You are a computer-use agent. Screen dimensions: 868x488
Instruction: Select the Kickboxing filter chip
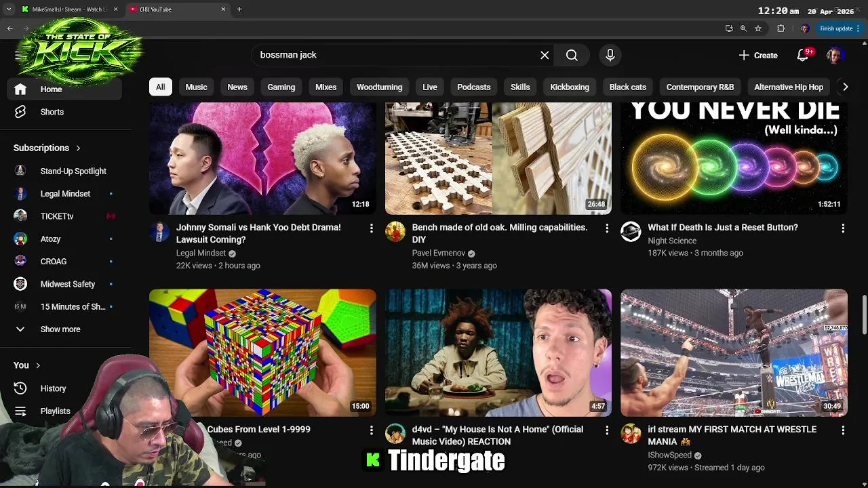(570, 87)
